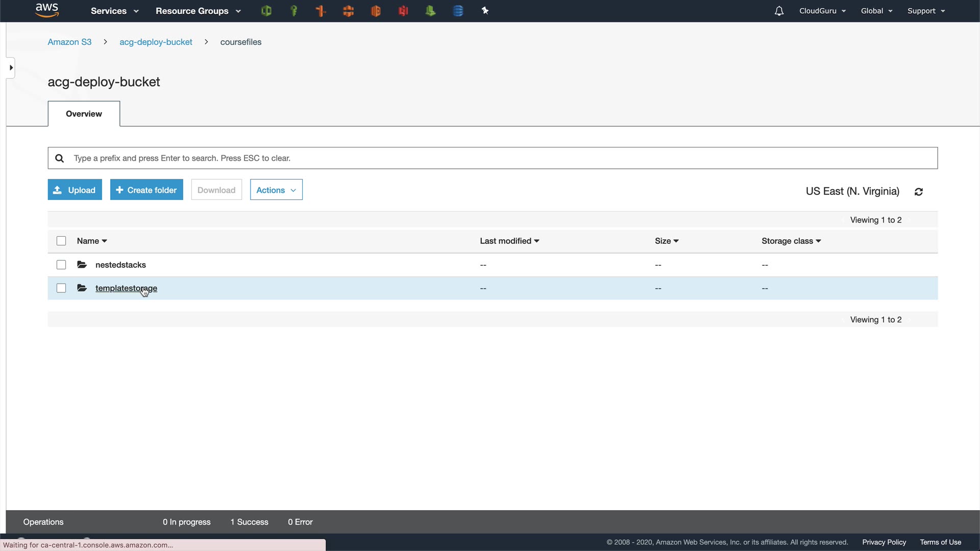The height and width of the screenshot is (551, 980).
Task: Click the Upload button
Action: pyautogui.click(x=75, y=190)
